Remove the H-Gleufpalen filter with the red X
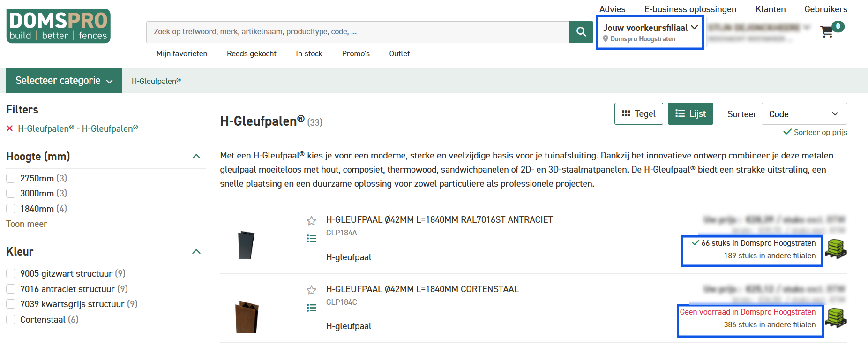Image resolution: width=868 pixels, height=347 pixels. [9, 128]
